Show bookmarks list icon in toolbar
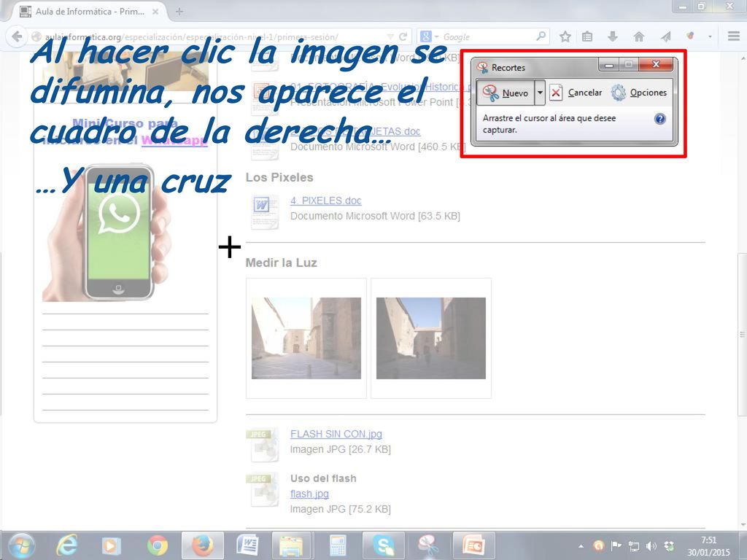 pos(587,36)
